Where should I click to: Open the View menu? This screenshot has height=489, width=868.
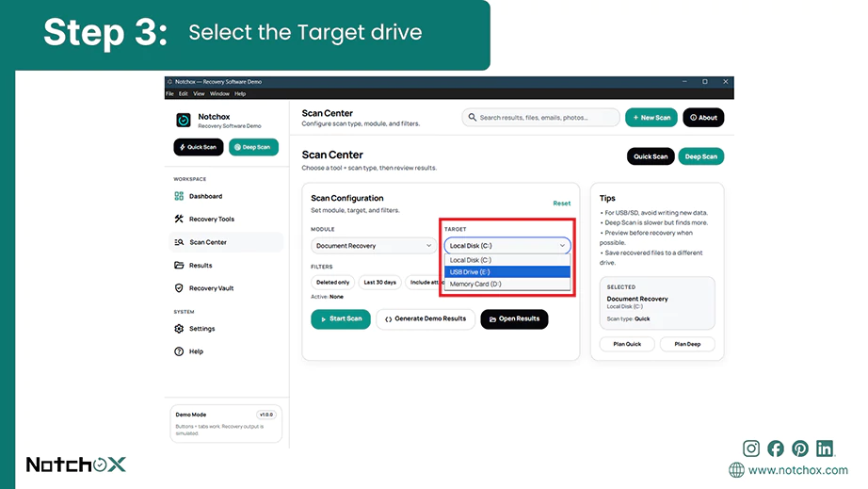(199, 93)
